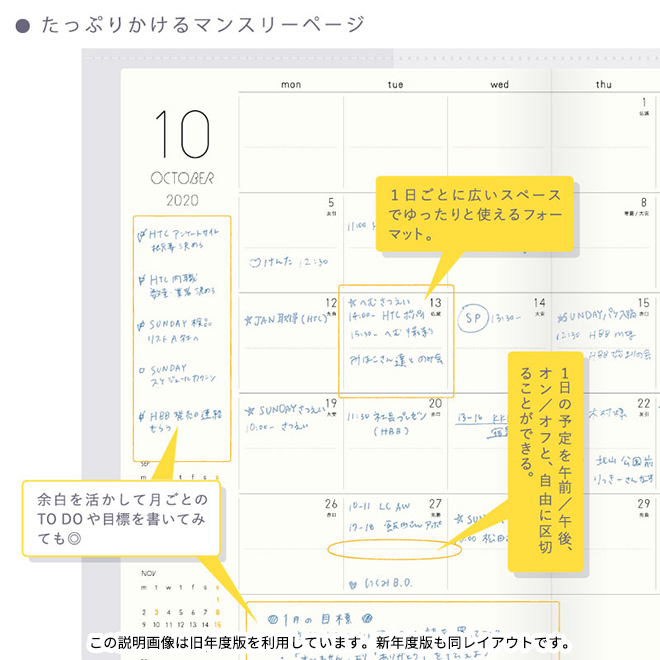Check the empty SUNDAY スケジュール to-do box
The image size is (660, 660).
[141, 369]
